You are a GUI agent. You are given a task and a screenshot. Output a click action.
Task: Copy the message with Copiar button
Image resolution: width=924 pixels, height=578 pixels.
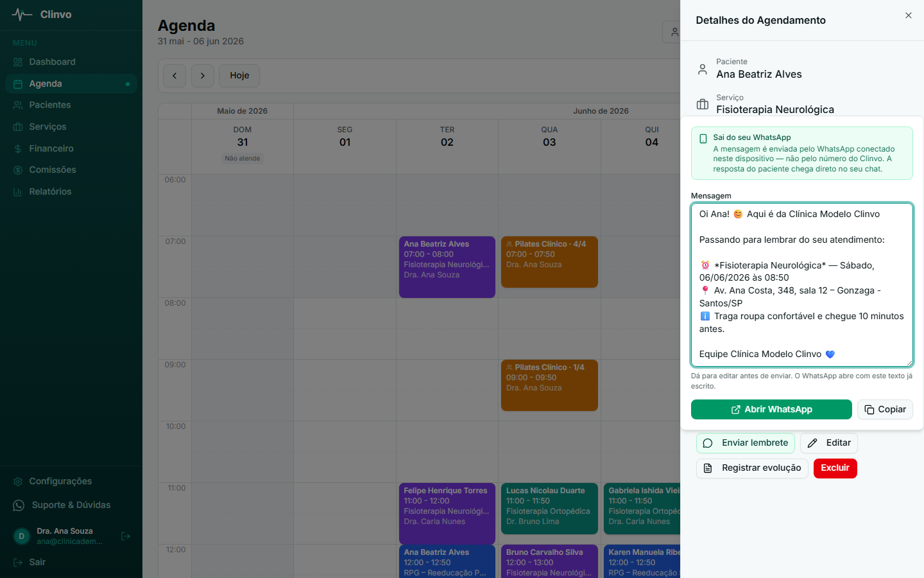tap(885, 409)
